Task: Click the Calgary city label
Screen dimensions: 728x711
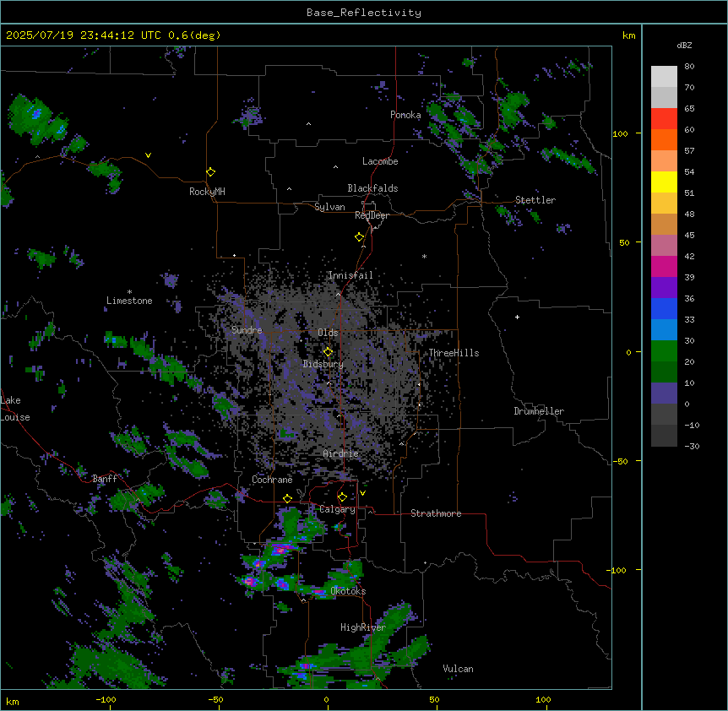Action: (338, 509)
